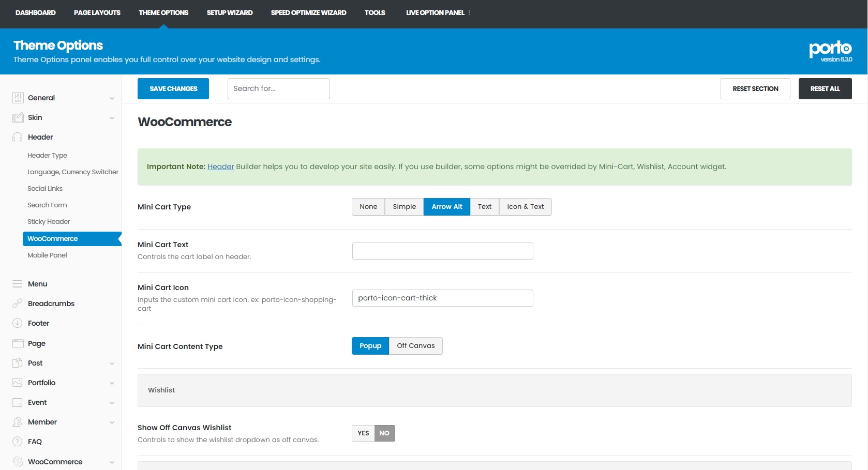Open Breadcrumbs settings via its link icon

[x=17, y=303]
